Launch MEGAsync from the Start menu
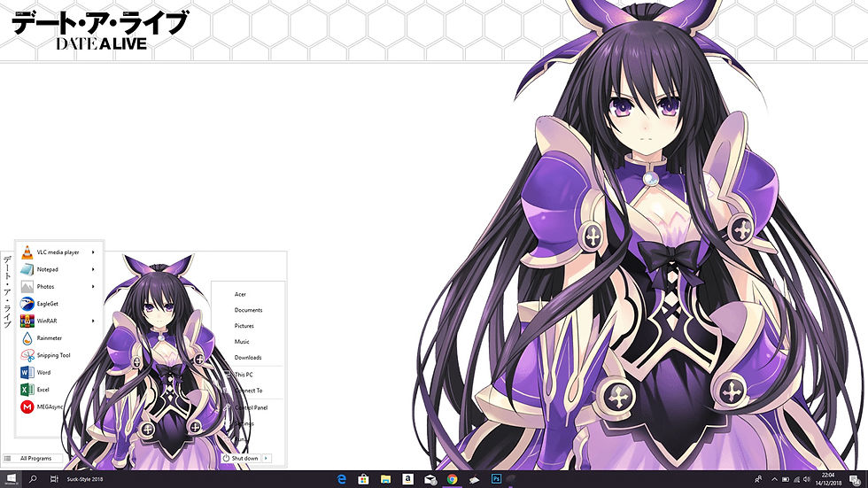 [43, 407]
